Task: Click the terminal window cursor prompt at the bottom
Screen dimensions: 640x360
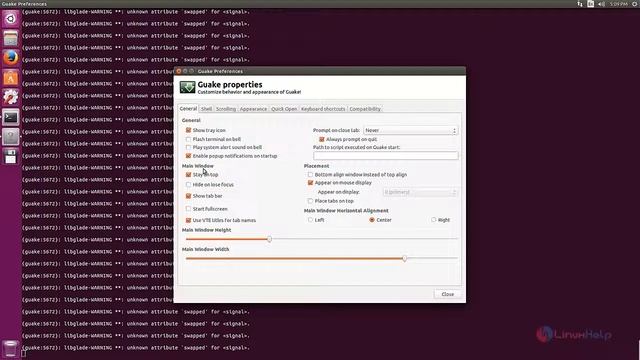Action: tap(24, 353)
